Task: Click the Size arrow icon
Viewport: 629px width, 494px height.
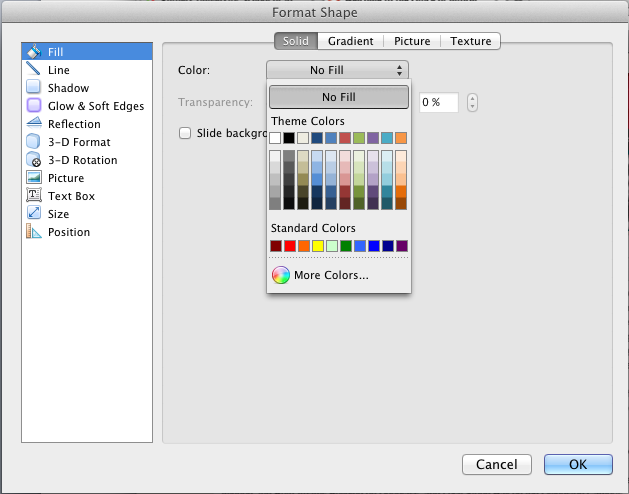Action: [x=34, y=213]
